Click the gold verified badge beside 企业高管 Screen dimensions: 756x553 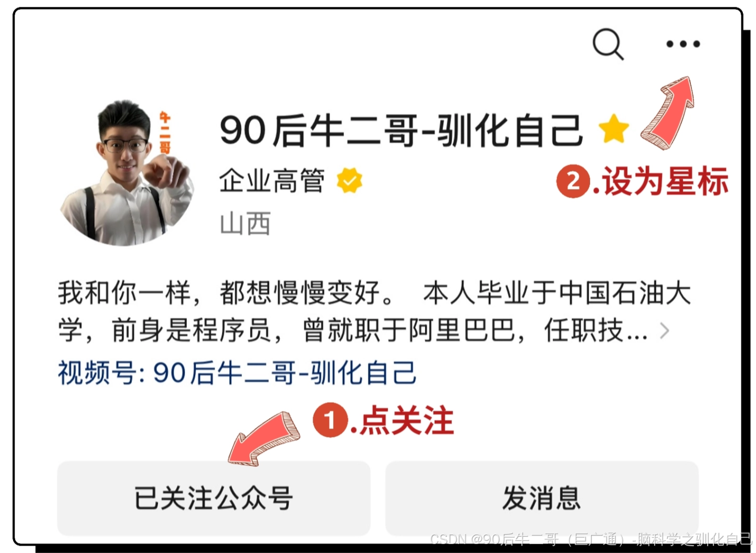pos(349,181)
